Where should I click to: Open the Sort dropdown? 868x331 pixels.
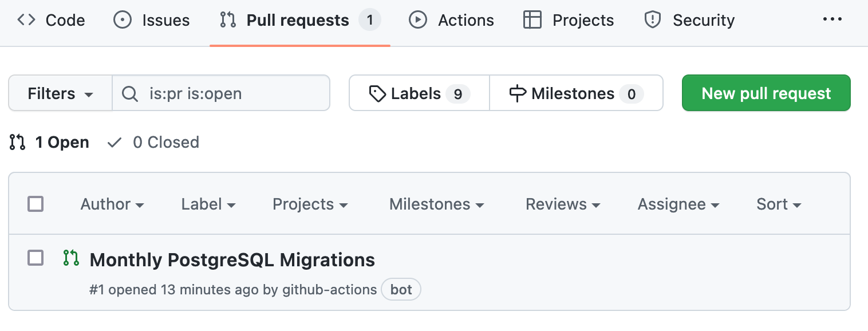click(x=779, y=204)
